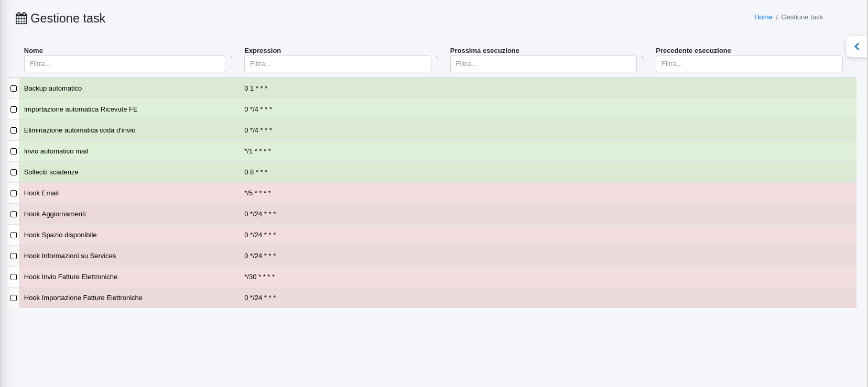The height and width of the screenshot is (387, 868).
Task: Open the side panel with the chevron button
Action: pos(856,47)
